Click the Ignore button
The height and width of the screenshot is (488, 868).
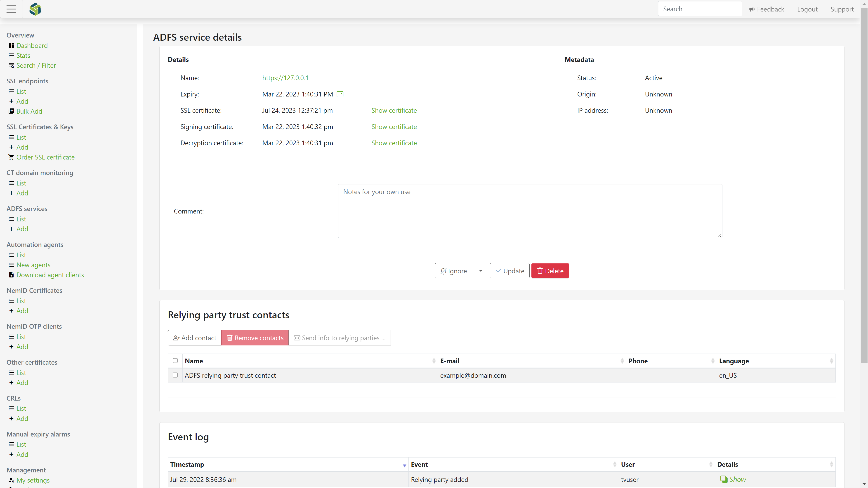tap(453, 271)
